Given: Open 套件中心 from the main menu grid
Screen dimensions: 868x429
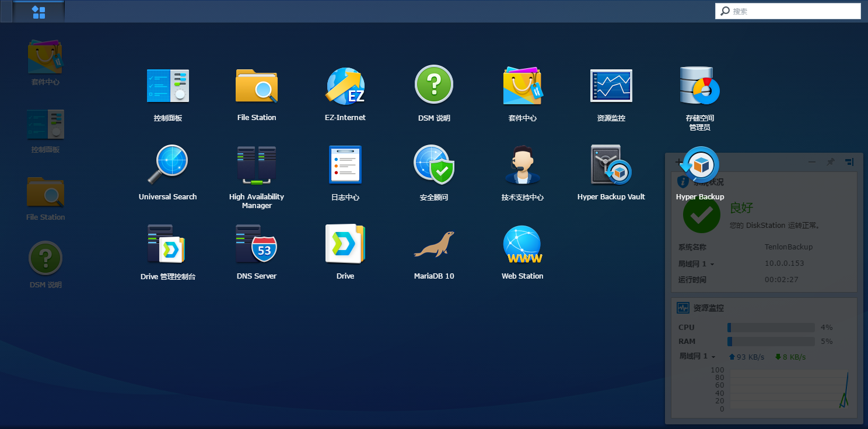Looking at the screenshot, I should 523,86.
